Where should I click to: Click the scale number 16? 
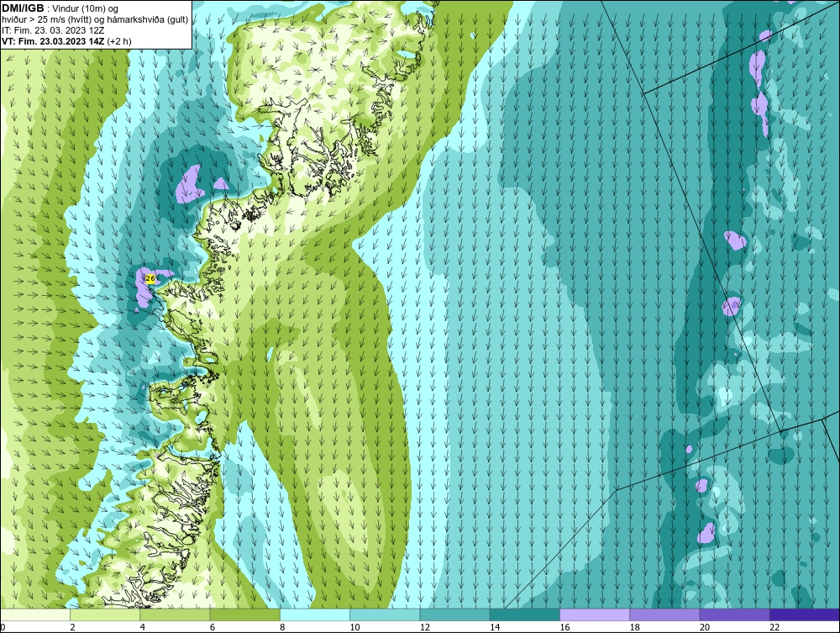click(x=564, y=628)
